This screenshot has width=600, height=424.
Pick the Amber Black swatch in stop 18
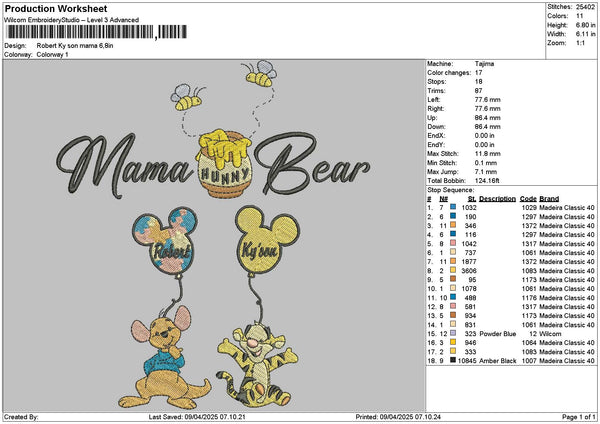(x=453, y=360)
